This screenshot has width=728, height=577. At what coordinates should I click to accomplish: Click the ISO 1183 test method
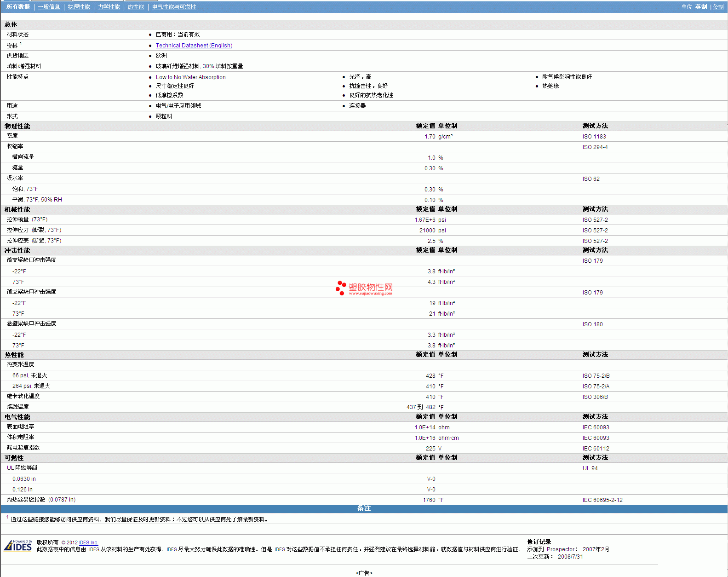(x=594, y=137)
